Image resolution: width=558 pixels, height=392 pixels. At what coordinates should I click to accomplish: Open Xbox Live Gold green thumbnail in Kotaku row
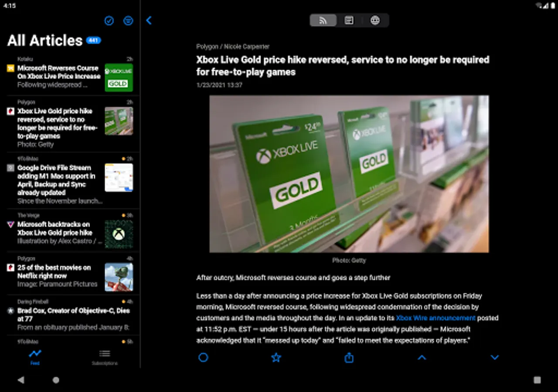coord(119,78)
